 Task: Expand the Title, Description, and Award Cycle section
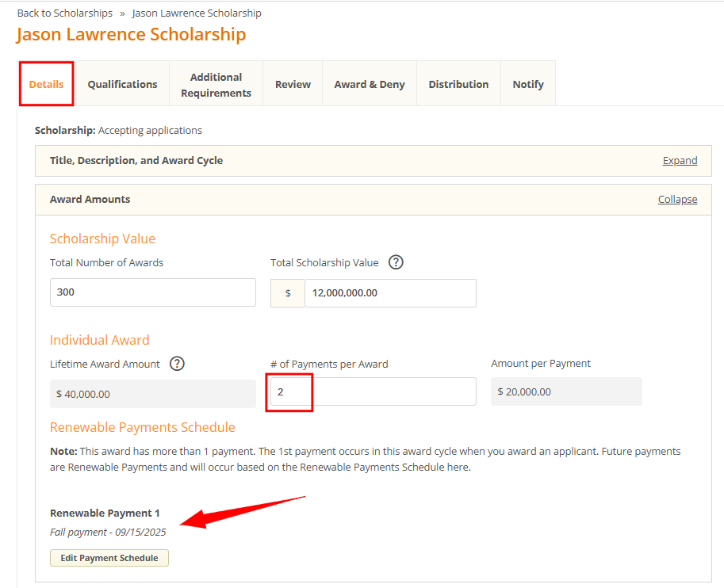(680, 160)
